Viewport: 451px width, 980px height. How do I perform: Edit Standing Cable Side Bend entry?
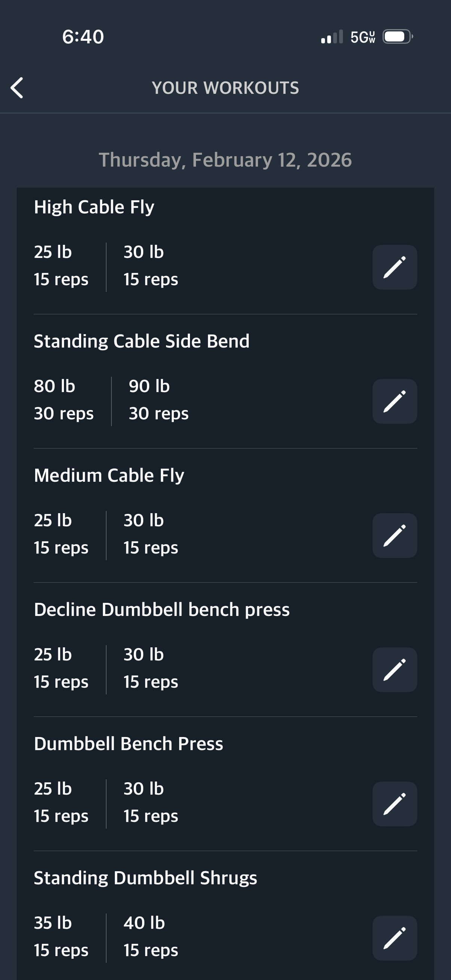pyautogui.click(x=394, y=401)
